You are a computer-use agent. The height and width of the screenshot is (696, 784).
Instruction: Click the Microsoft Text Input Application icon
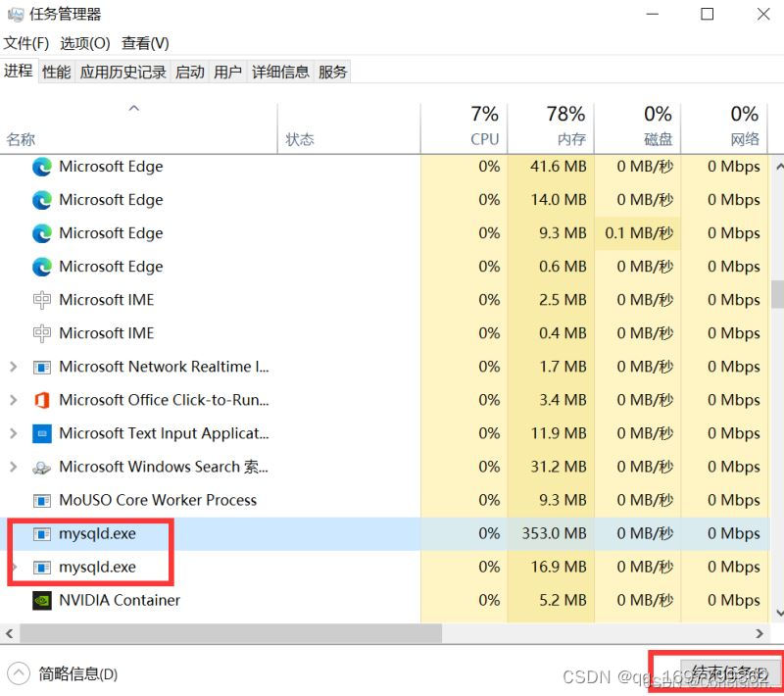pos(42,433)
